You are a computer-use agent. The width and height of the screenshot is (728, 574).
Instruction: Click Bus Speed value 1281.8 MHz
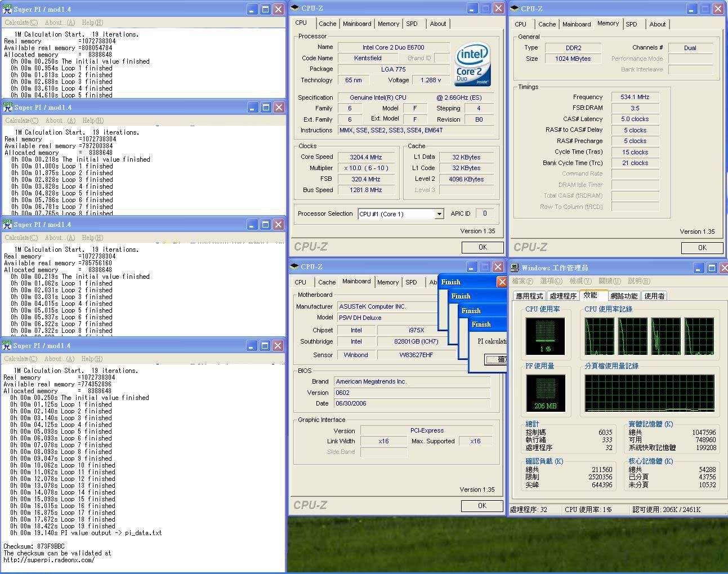(366, 190)
